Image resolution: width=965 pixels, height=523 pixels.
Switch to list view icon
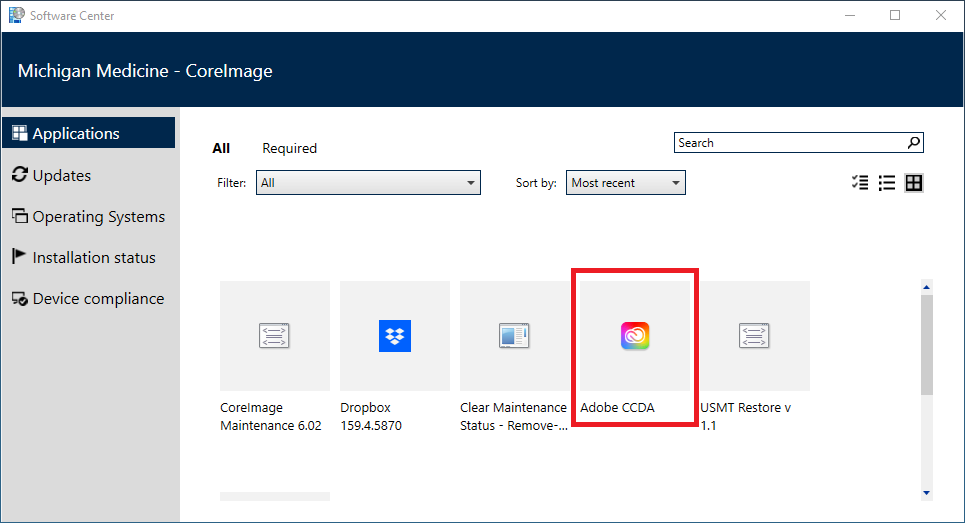tap(886, 183)
